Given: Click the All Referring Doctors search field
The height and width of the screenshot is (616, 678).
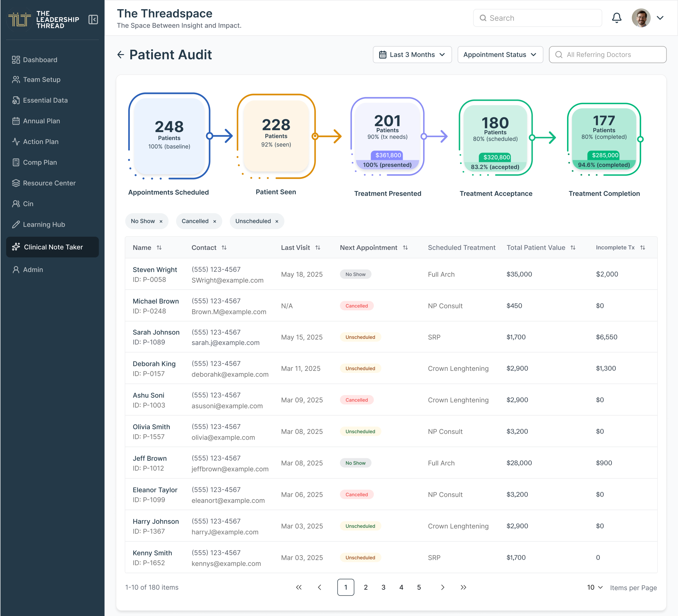Looking at the screenshot, I should click(x=607, y=55).
